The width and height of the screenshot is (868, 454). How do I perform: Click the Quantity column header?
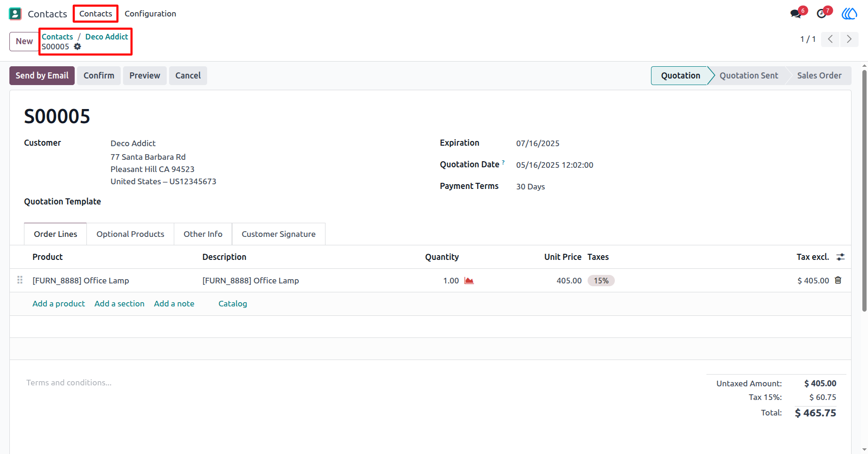(x=442, y=257)
